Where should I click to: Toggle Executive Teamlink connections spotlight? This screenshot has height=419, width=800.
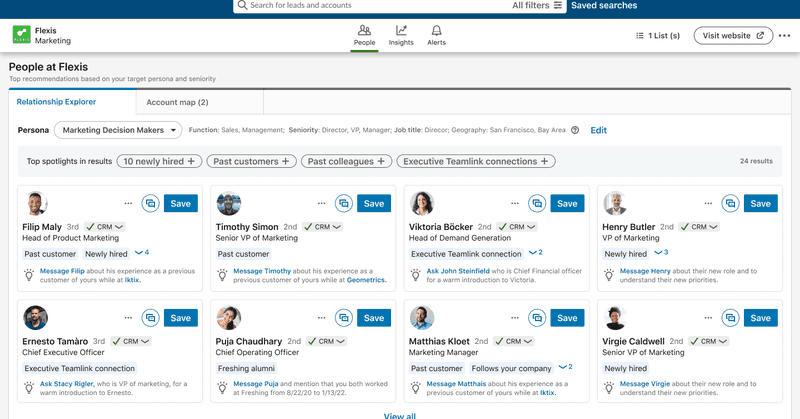tap(476, 161)
